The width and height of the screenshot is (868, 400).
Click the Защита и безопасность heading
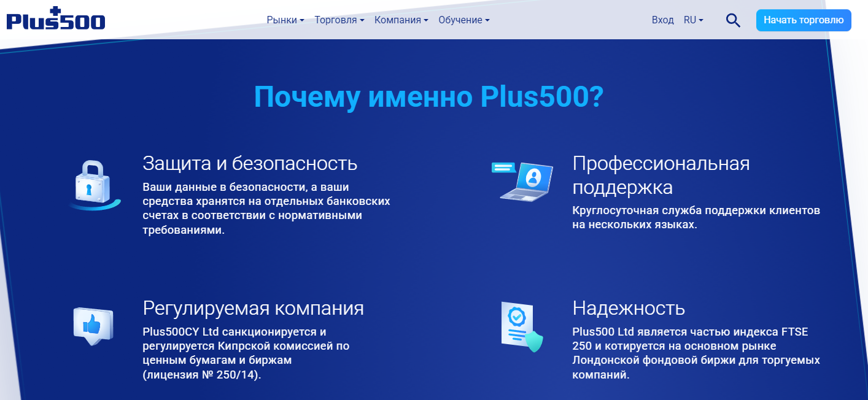pyautogui.click(x=250, y=164)
